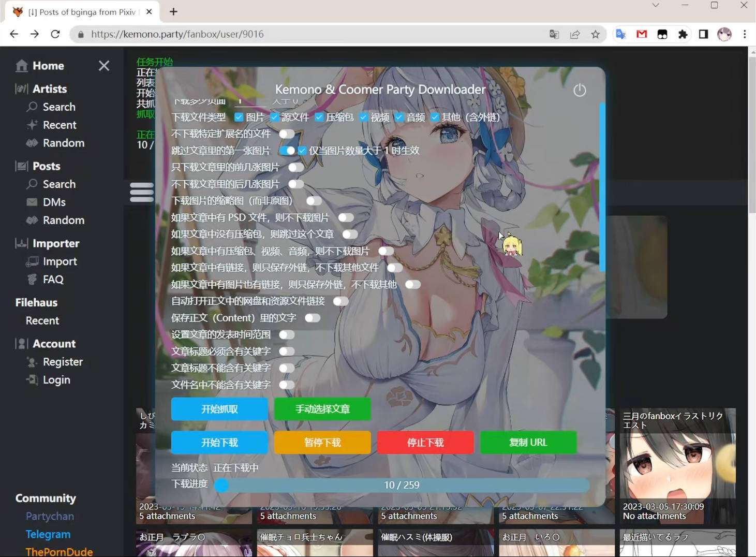Screen dimensions: 756x557
Task: Uncheck the 音频 file type checkbox
Action: click(399, 117)
